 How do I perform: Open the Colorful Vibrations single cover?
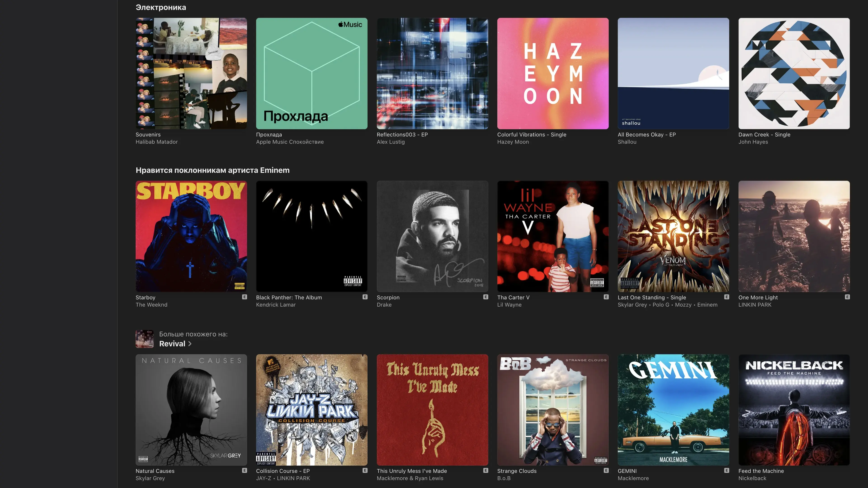(553, 73)
